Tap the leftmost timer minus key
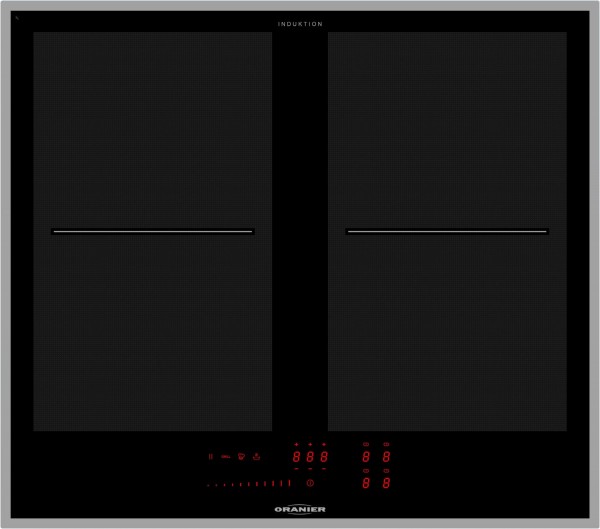 (297, 469)
